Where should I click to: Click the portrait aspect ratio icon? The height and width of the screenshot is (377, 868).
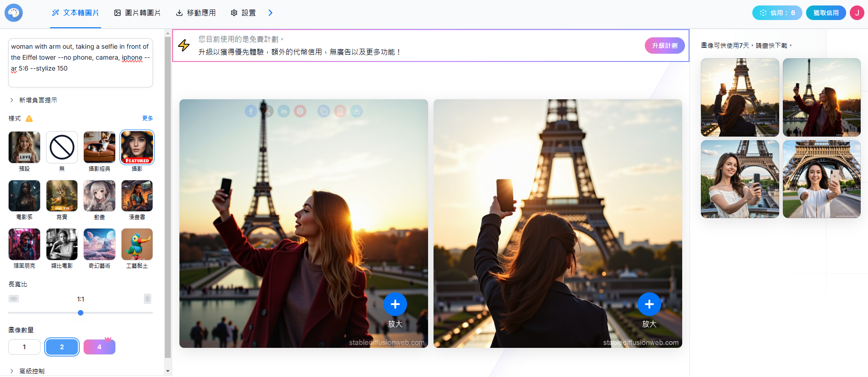tap(148, 299)
